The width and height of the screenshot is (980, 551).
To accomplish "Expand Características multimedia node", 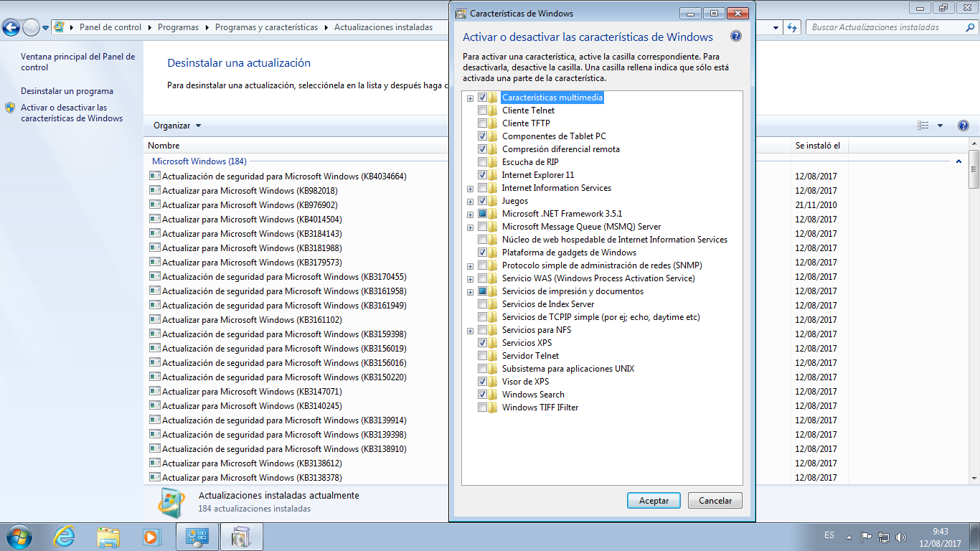I will (470, 98).
